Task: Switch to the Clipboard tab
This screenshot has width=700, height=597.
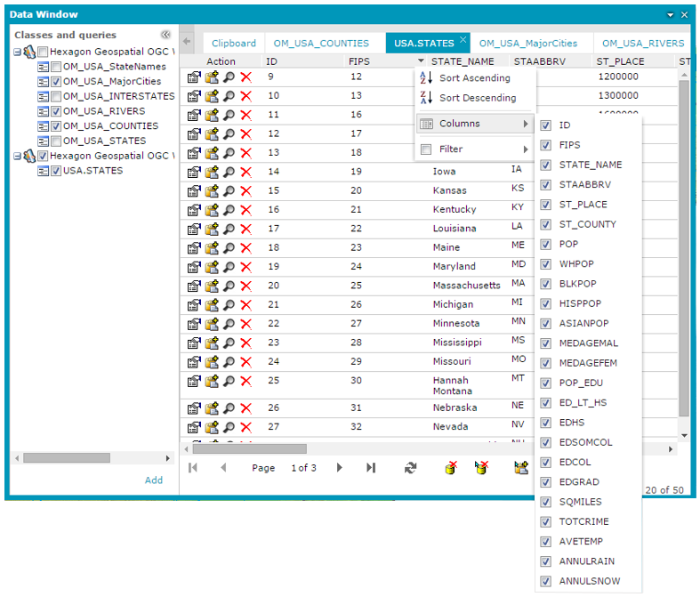Action: (x=234, y=44)
